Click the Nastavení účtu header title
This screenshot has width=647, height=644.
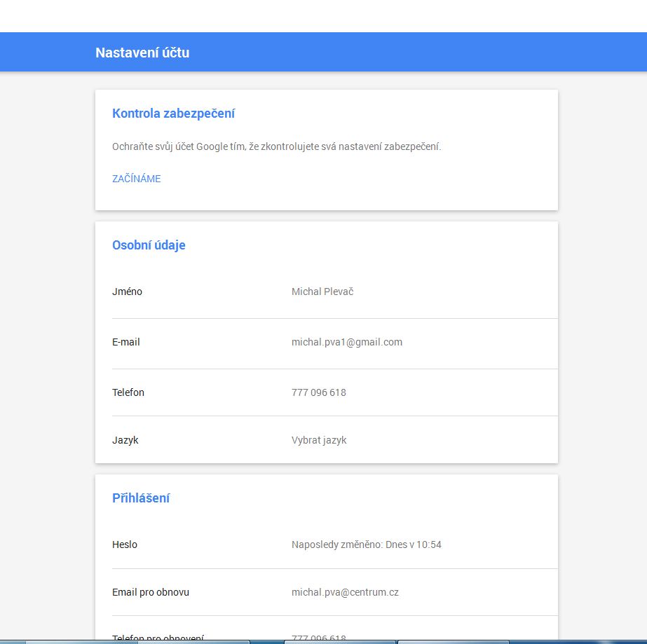(142, 53)
